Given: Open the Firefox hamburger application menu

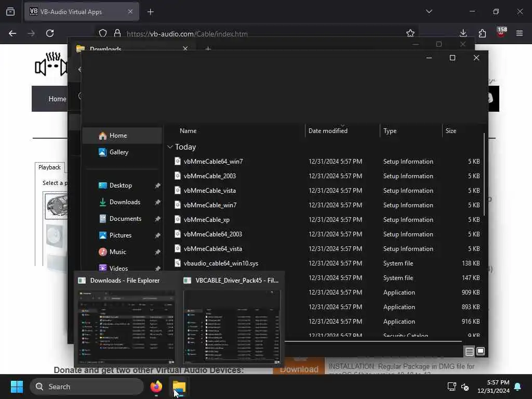Looking at the screenshot, I should point(520,33).
